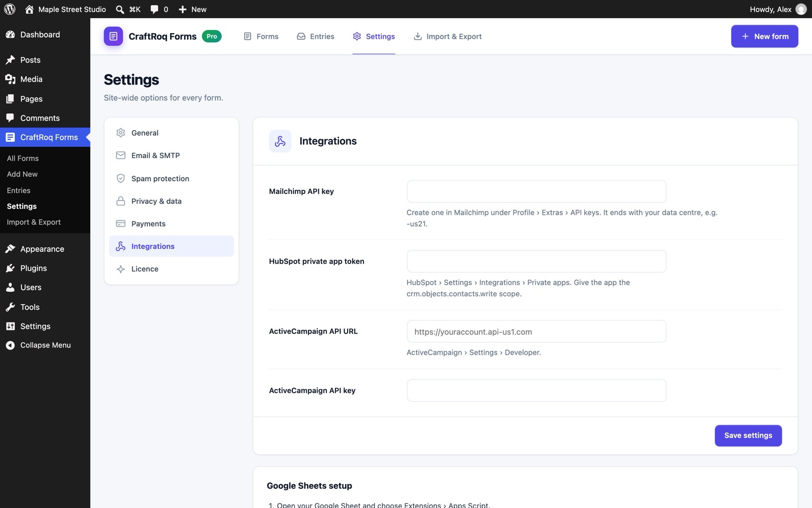Open Tools menu
This screenshot has width=812, height=508.
[x=45, y=307]
